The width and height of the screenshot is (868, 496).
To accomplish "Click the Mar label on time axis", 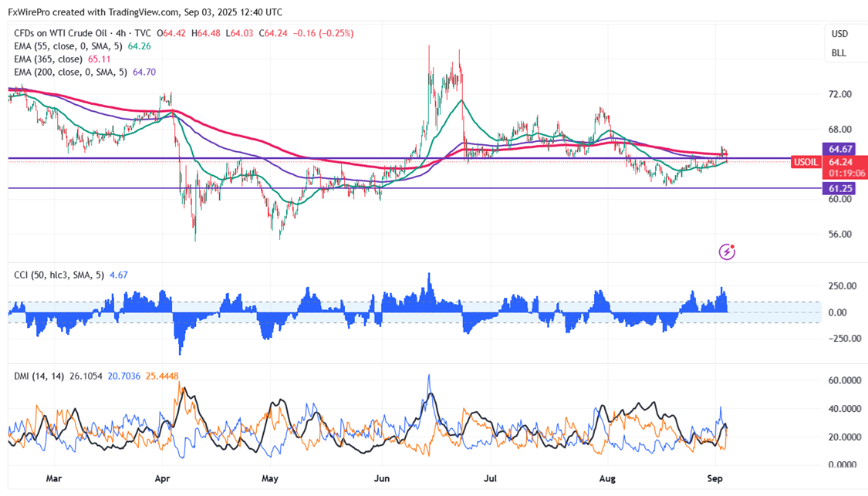I will 54,478.
